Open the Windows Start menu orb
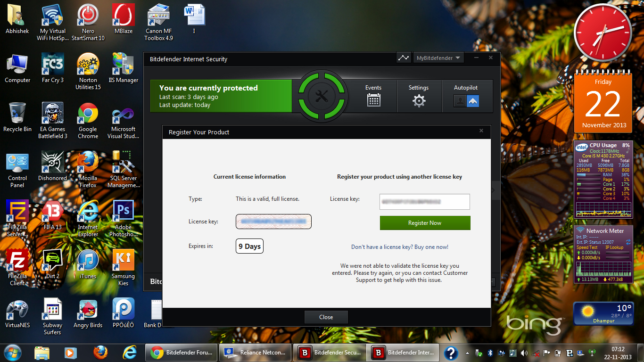Viewport: 644px width, 362px height. 13,352
